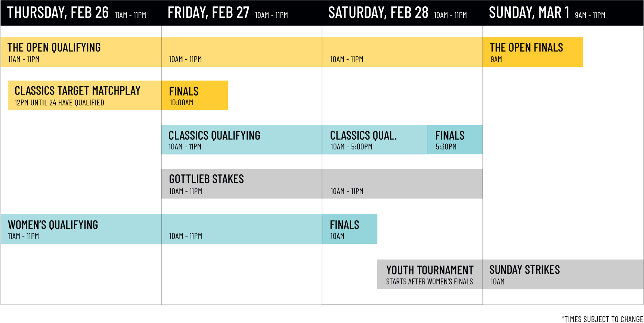Click The Open Qualifying event title
The height and width of the screenshot is (323, 644).
(54, 48)
